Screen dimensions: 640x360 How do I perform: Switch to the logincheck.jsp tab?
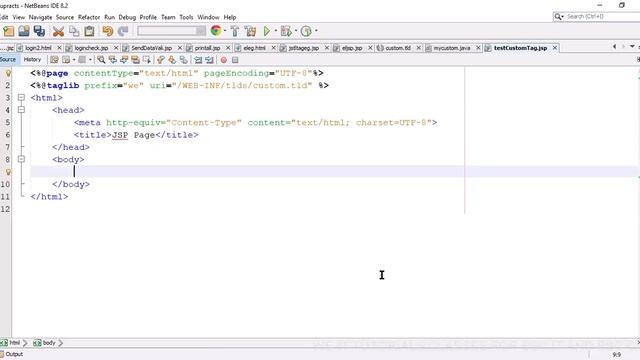[x=91, y=48]
